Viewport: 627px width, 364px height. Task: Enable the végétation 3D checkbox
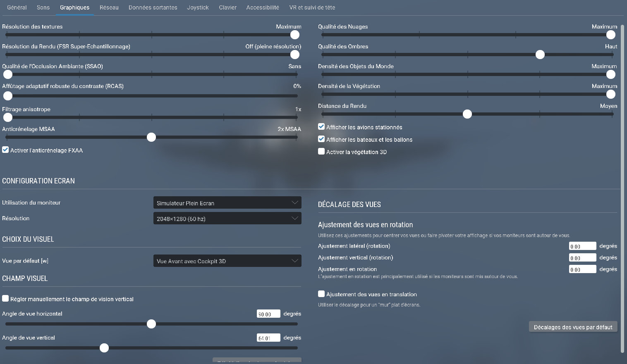[321, 152]
